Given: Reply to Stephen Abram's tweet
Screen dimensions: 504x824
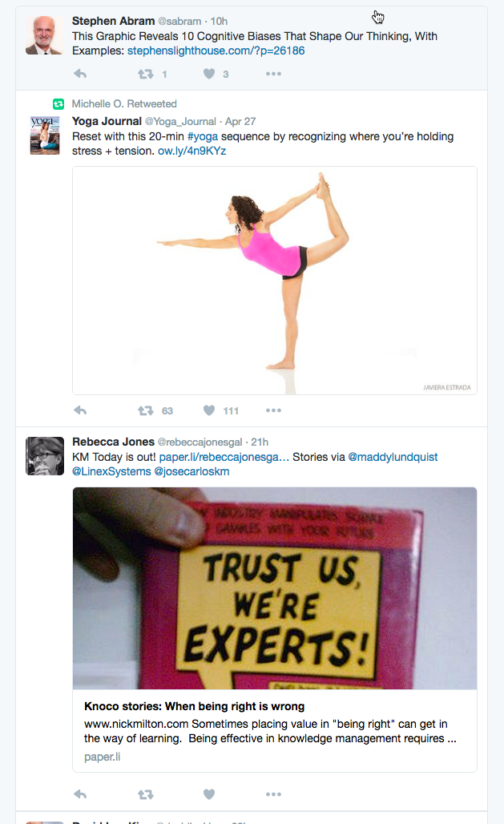Looking at the screenshot, I should [80, 74].
